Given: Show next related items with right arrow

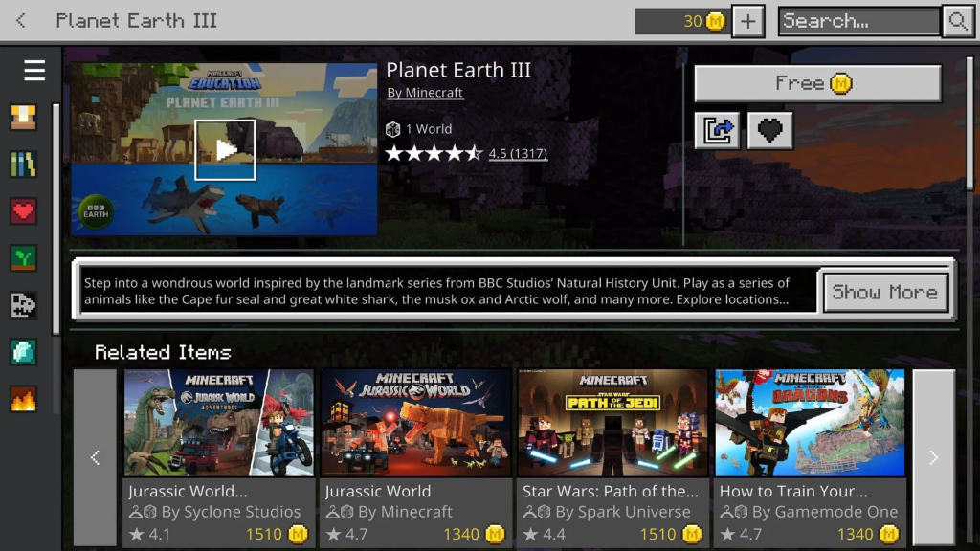Looking at the screenshot, I should tap(934, 457).
